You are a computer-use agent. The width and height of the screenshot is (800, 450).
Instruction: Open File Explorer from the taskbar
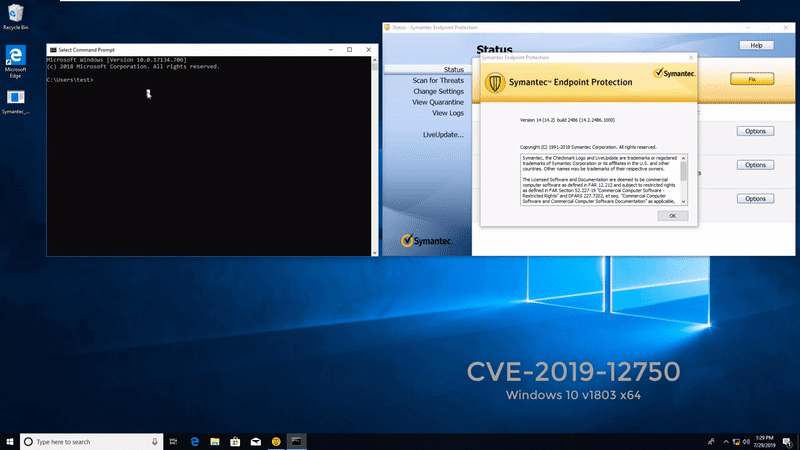(x=215, y=441)
